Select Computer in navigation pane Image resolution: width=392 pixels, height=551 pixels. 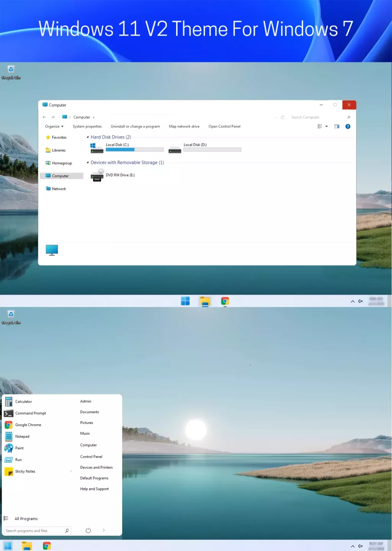(x=62, y=176)
